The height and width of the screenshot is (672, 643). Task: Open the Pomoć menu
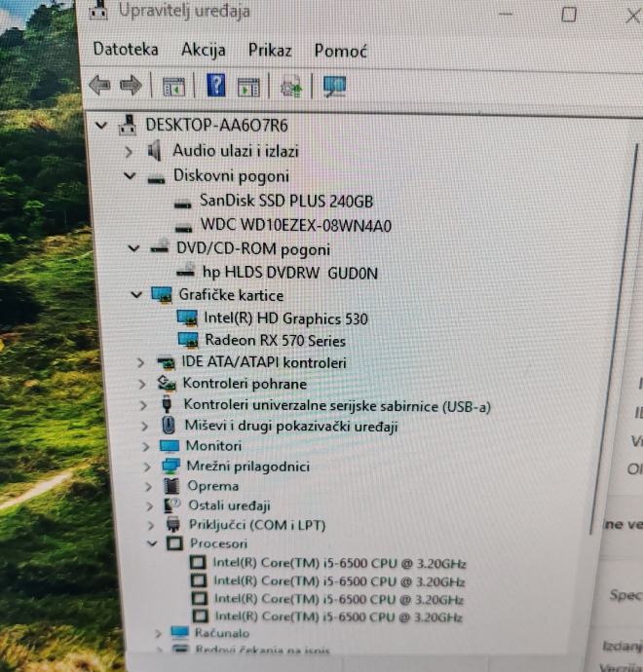(341, 51)
